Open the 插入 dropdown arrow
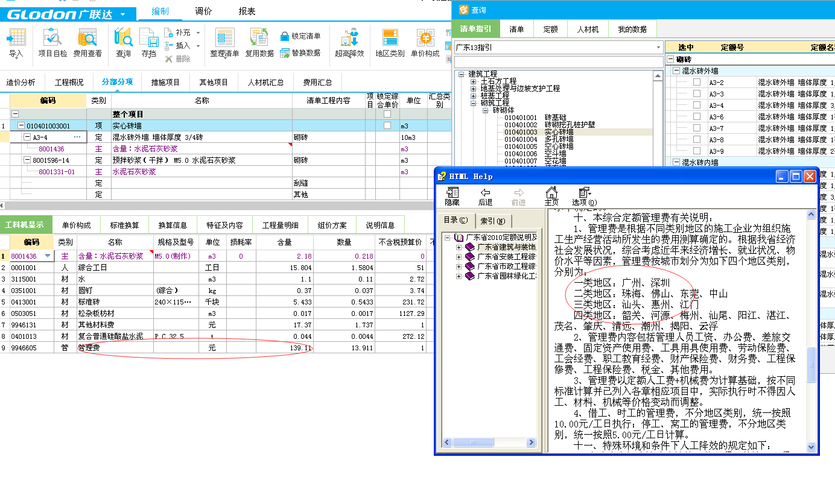The image size is (835, 504). pyautogui.click(x=198, y=46)
